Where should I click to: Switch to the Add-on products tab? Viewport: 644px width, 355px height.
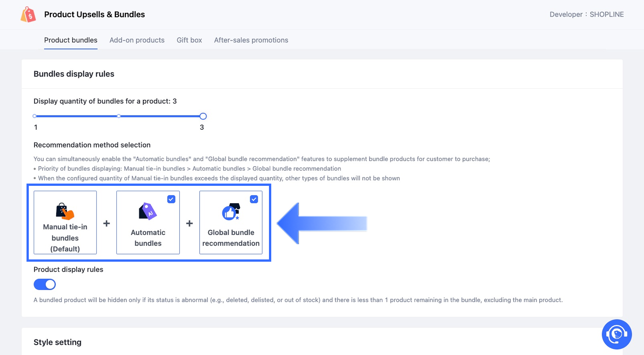point(137,40)
